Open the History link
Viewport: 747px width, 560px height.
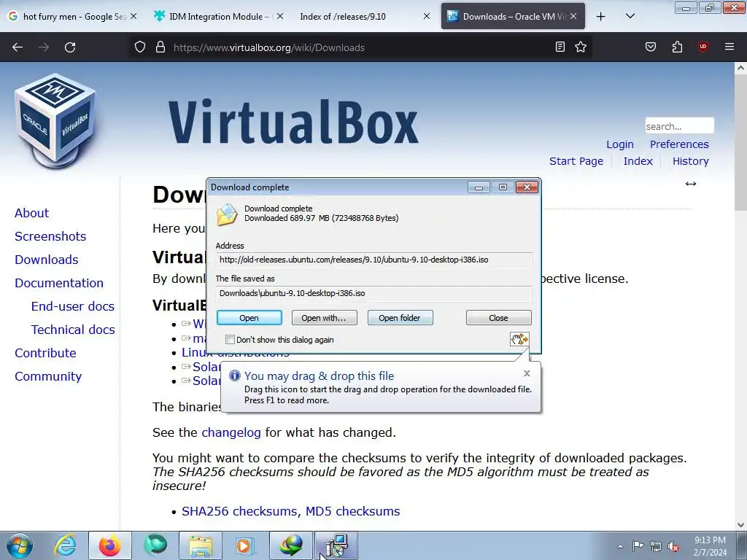coord(690,161)
